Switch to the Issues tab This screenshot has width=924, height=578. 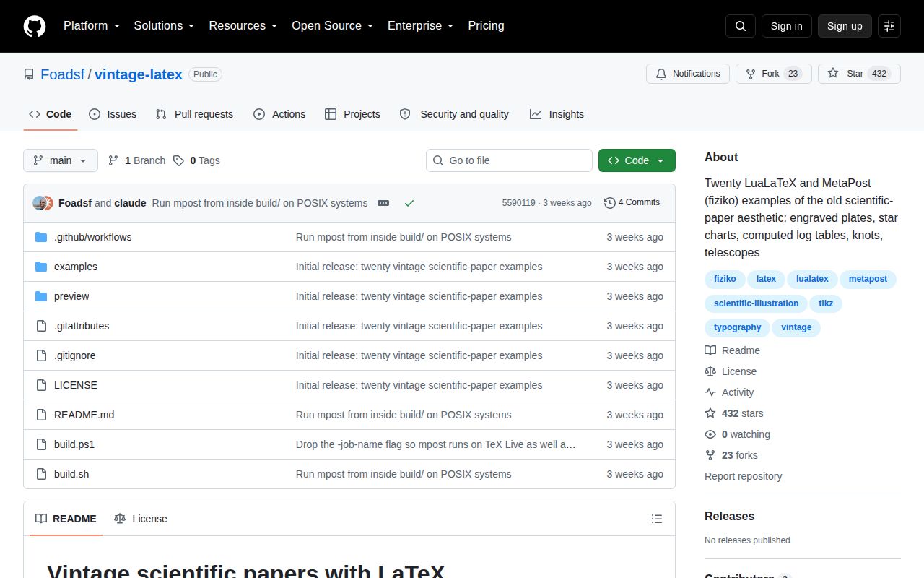[113, 114]
